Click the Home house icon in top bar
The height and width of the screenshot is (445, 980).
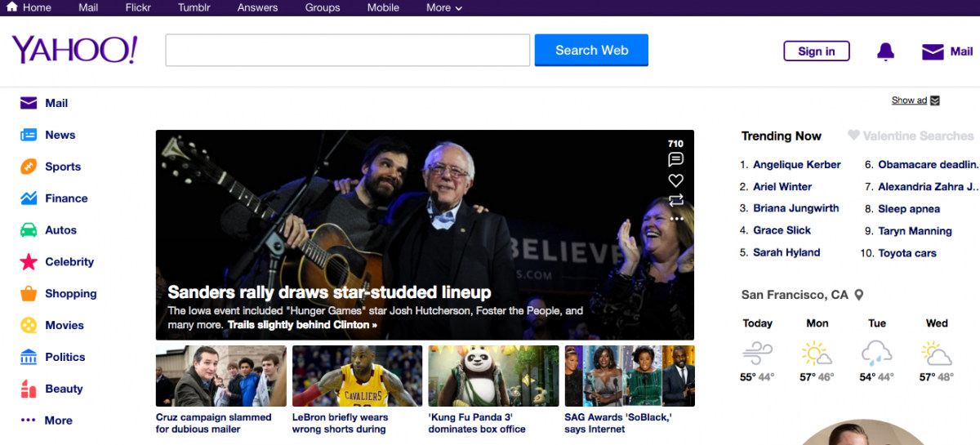pos(12,7)
